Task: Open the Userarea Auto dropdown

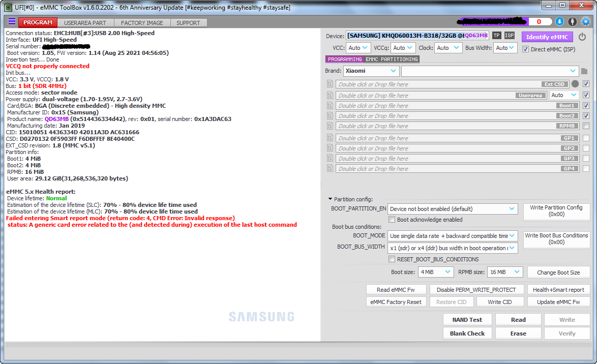Action: (x=564, y=95)
